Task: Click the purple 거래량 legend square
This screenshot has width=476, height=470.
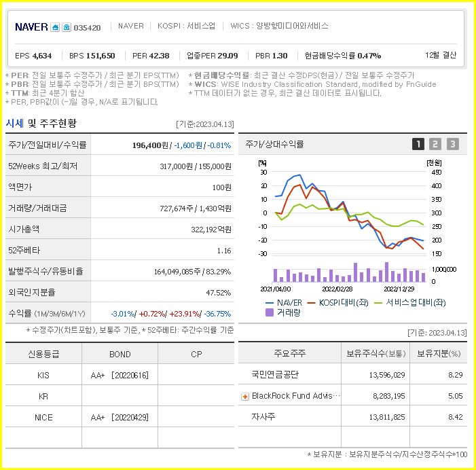Action: pyautogui.click(x=270, y=312)
